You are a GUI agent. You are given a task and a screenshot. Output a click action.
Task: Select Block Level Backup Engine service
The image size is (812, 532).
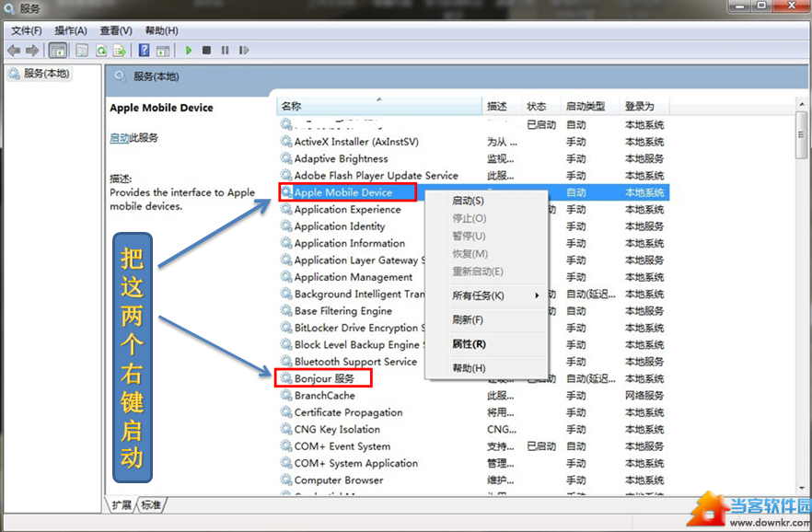[x=359, y=344]
